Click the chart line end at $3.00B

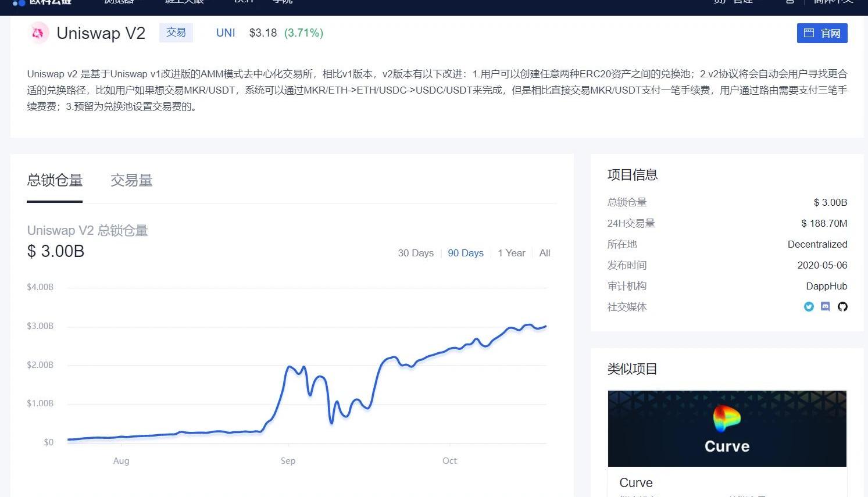coord(545,327)
